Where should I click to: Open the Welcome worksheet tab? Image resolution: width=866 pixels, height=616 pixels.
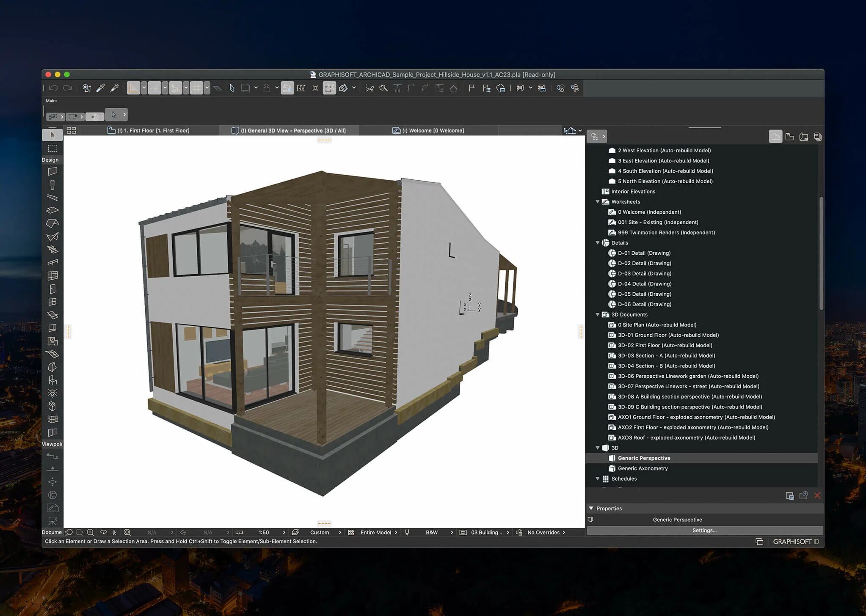pyautogui.click(x=428, y=130)
